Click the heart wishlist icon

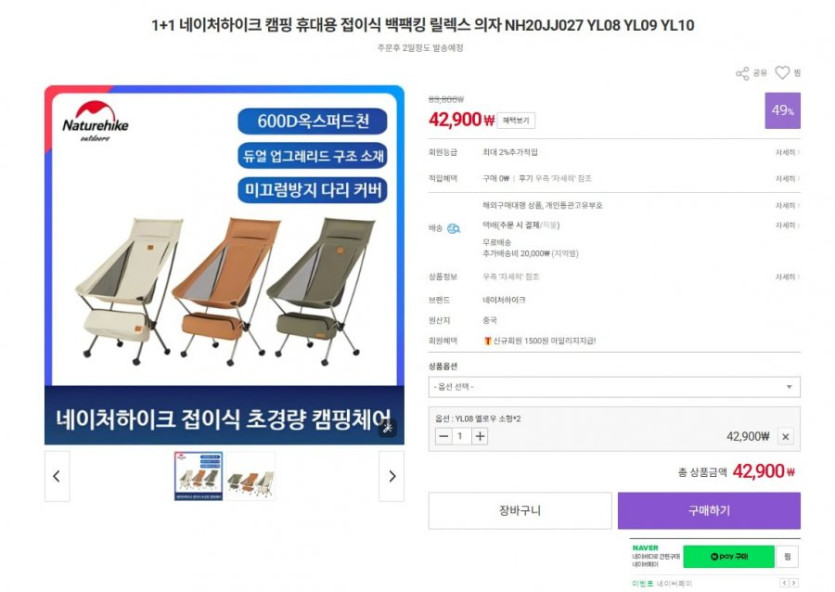click(x=782, y=72)
